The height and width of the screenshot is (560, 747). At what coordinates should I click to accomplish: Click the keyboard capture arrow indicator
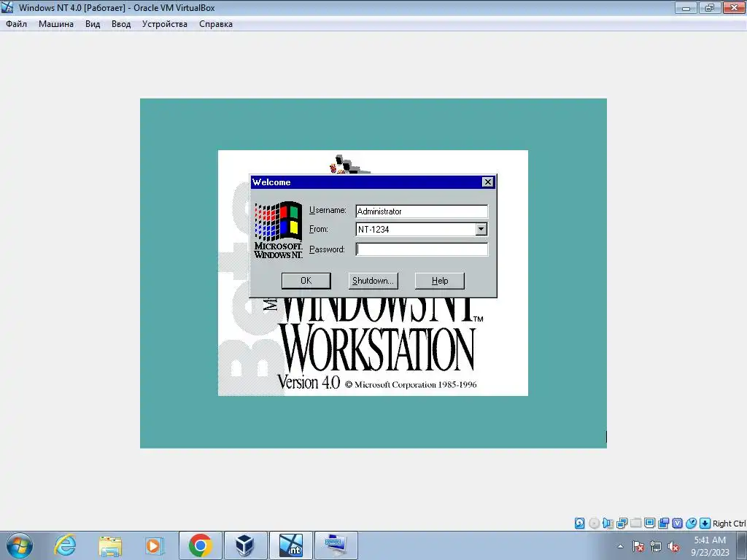pos(705,524)
